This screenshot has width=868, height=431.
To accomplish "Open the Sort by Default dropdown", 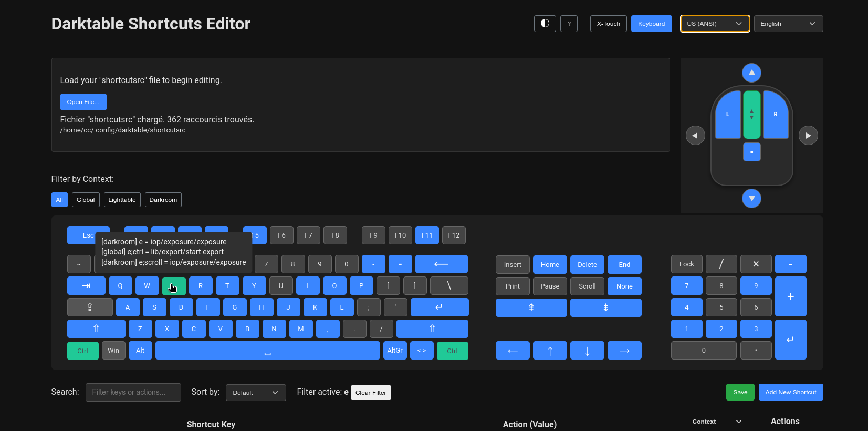I will (x=256, y=393).
